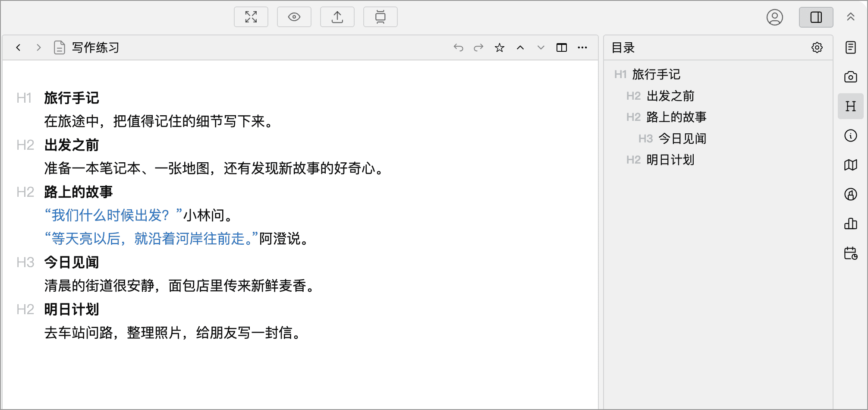Collapse the toolbar with double chevron
868x410 pixels.
point(851,17)
